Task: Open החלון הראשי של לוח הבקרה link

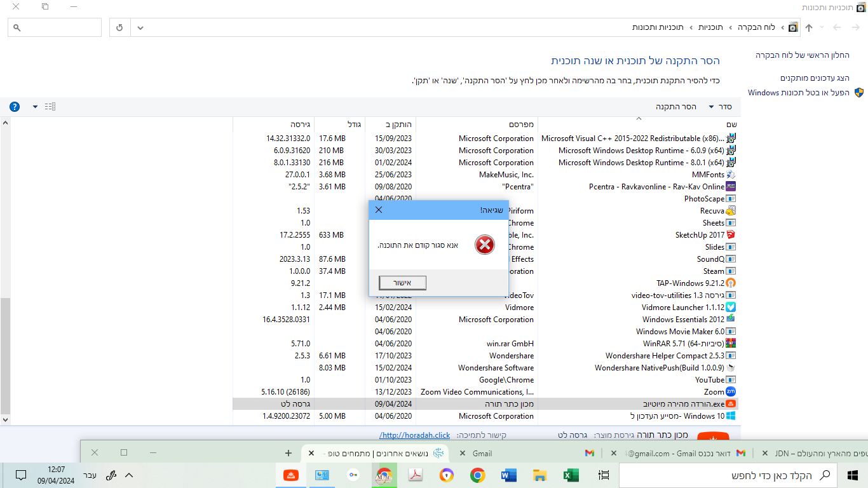Action: (x=803, y=55)
